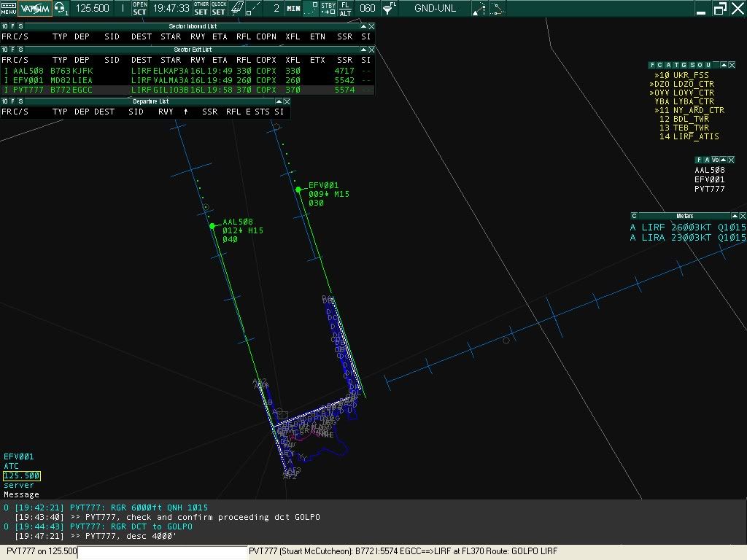Select AAL508 row in Sector Exit List
747x560 pixels.
click(x=187, y=71)
